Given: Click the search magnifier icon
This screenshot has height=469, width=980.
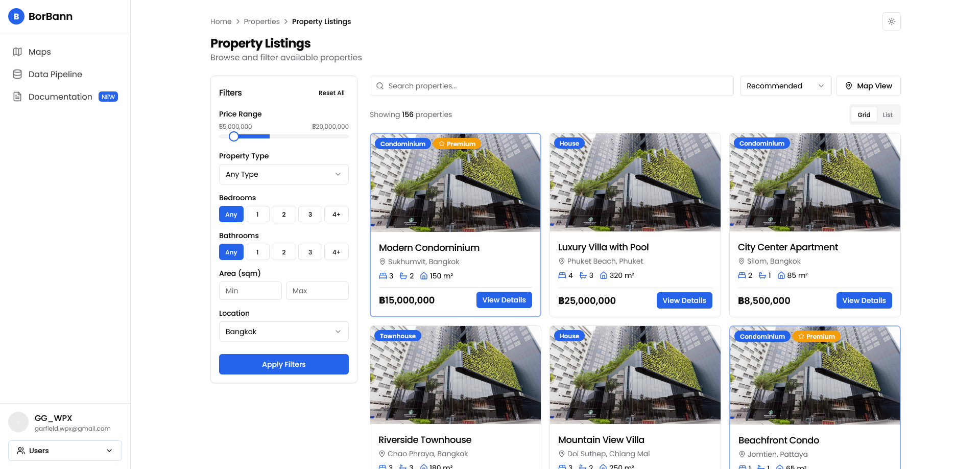Looking at the screenshot, I should (x=380, y=86).
